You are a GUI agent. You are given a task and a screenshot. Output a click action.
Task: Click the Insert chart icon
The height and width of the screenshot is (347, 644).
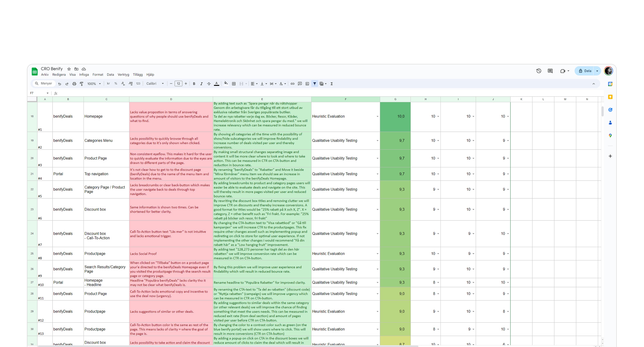307,84
